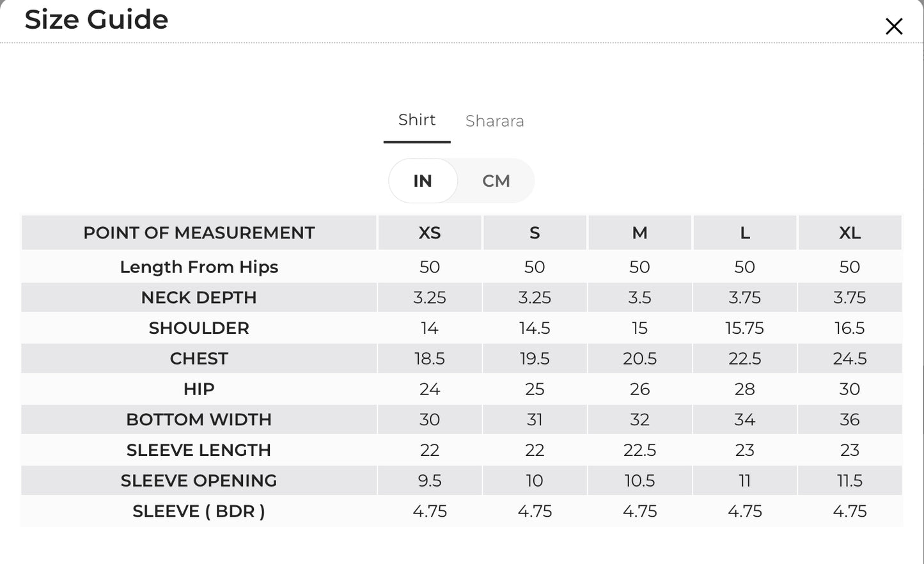Select the NECK DEPTH value 3.5
Viewport: 924px width, 564px height.
tap(639, 298)
